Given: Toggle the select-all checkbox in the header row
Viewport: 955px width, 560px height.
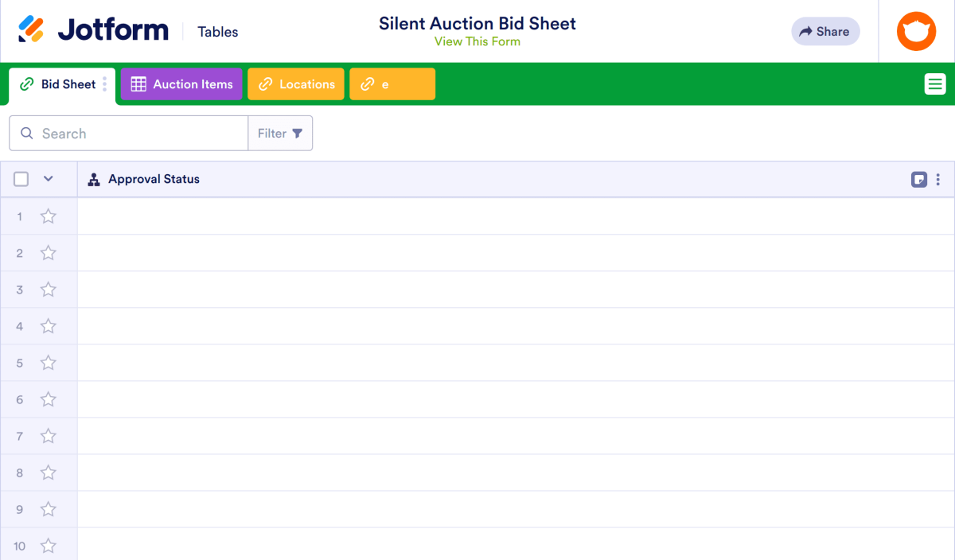Looking at the screenshot, I should point(21,179).
